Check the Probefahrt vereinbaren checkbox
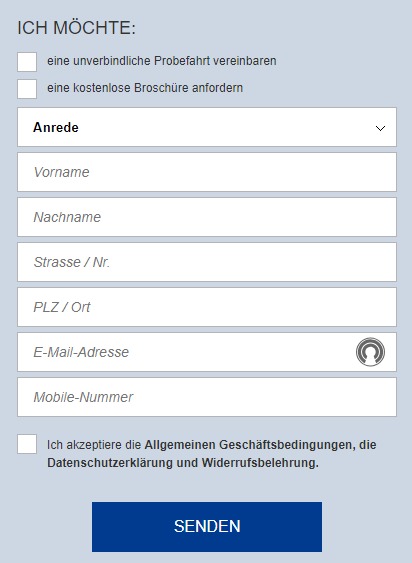 (27, 62)
